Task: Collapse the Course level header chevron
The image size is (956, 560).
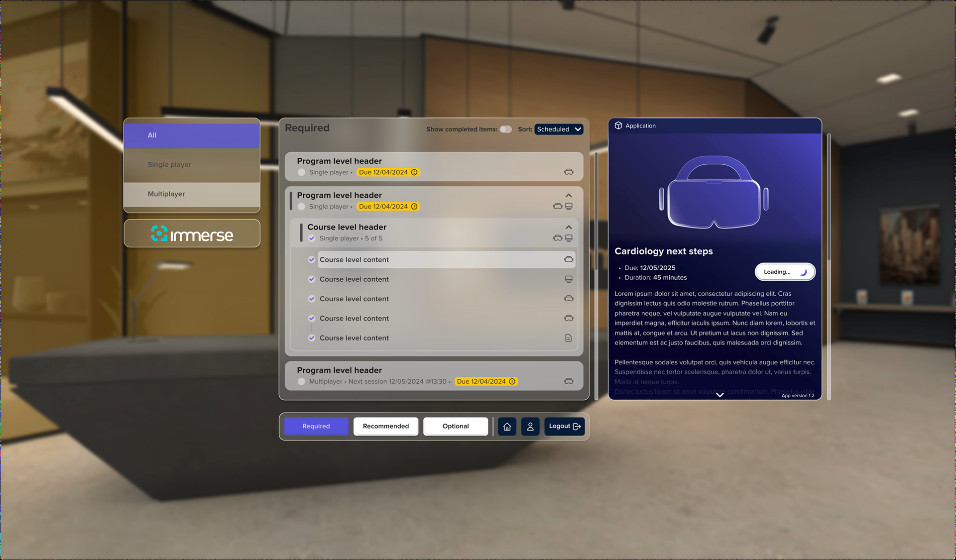Action: (x=569, y=227)
